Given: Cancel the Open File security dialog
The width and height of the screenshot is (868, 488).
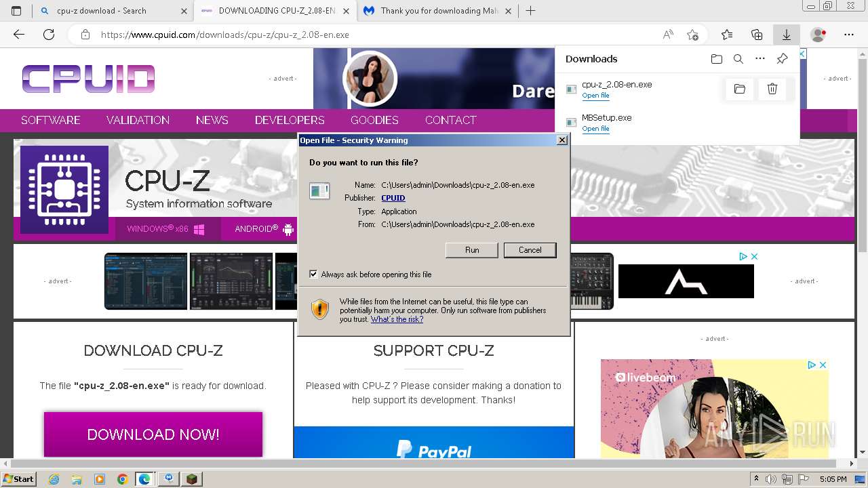Looking at the screenshot, I should (x=530, y=250).
